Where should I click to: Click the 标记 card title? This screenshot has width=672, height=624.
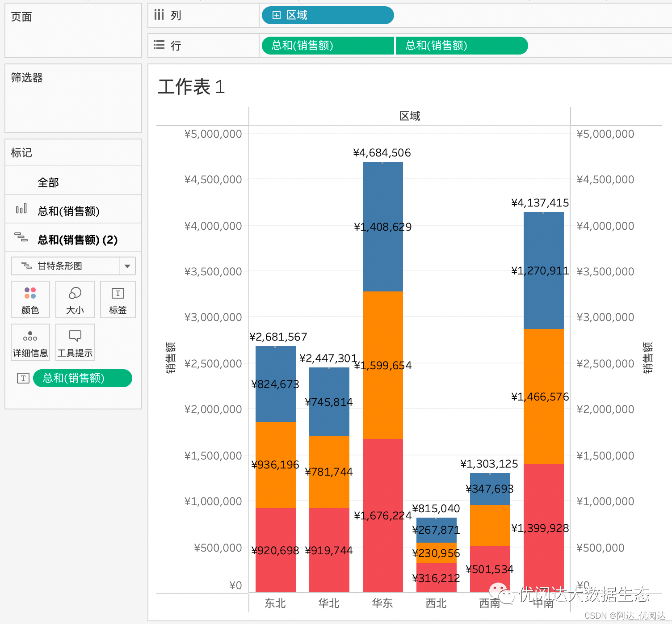(21, 153)
